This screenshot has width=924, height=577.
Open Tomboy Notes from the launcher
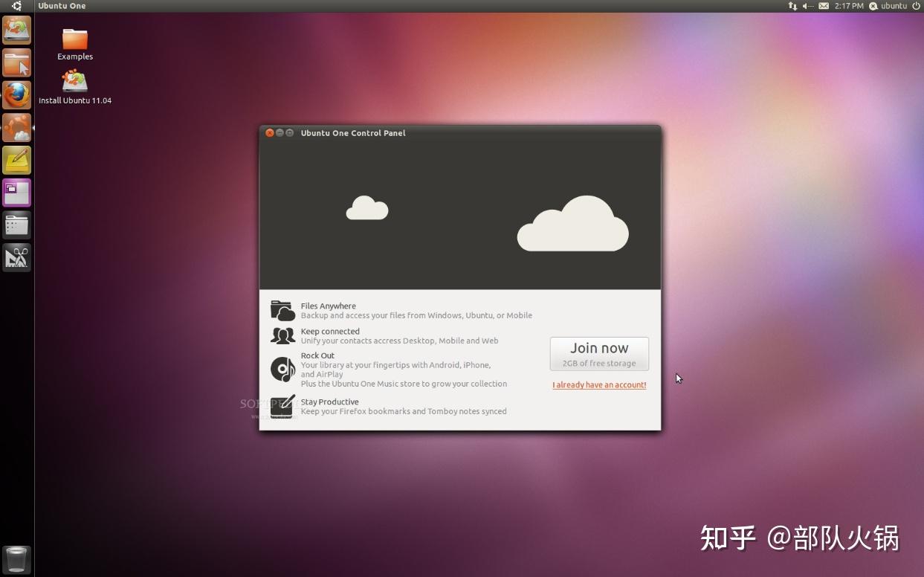[x=16, y=159]
